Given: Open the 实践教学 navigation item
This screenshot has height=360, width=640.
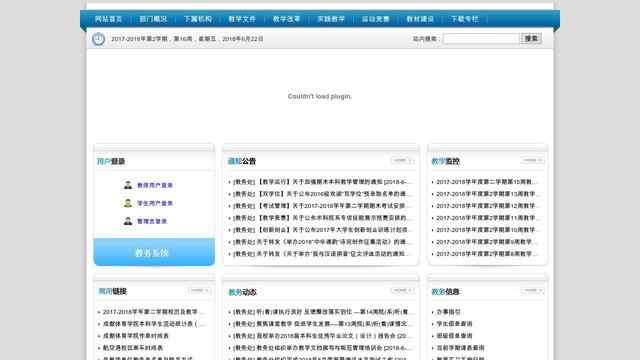Looking at the screenshot, I should pyautogui.click(x=331, y=19).
